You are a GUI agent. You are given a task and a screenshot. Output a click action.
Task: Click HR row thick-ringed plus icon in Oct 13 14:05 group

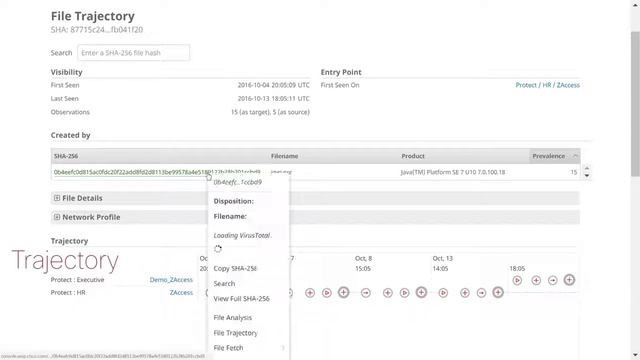pyautogui.click(x=498, y=292)
